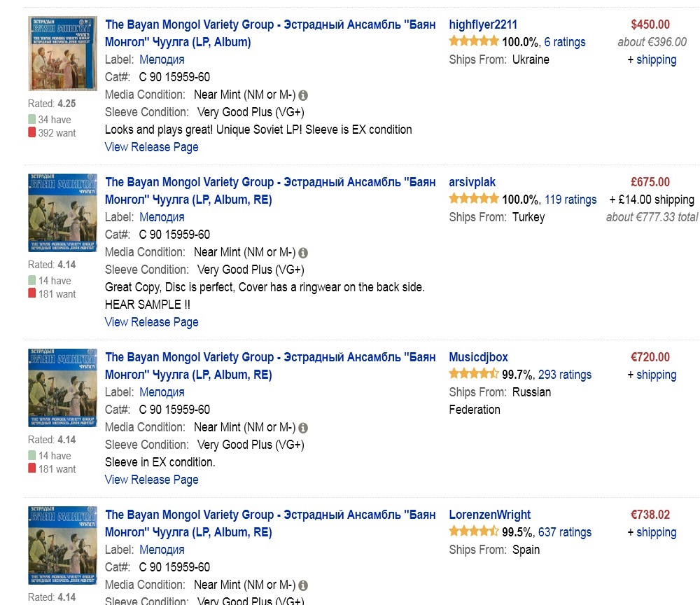Open seller highflyer2211's profile
The image size is (700, 605).
483,25
